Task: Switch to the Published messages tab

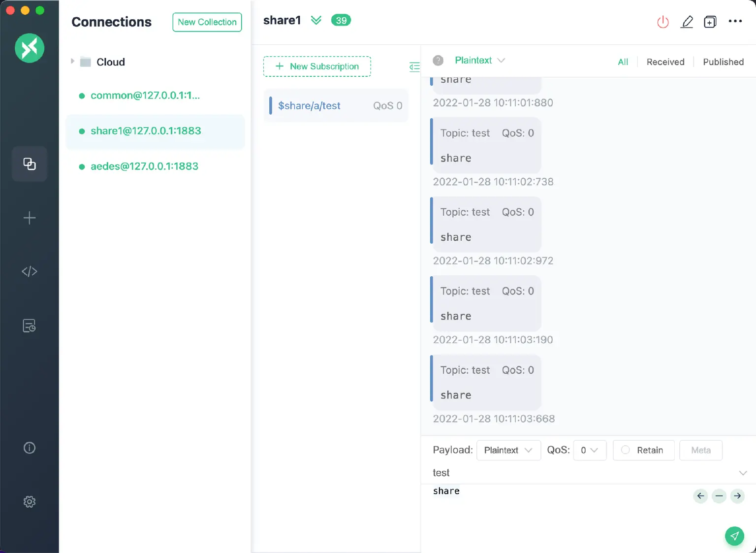Action: 723,62
